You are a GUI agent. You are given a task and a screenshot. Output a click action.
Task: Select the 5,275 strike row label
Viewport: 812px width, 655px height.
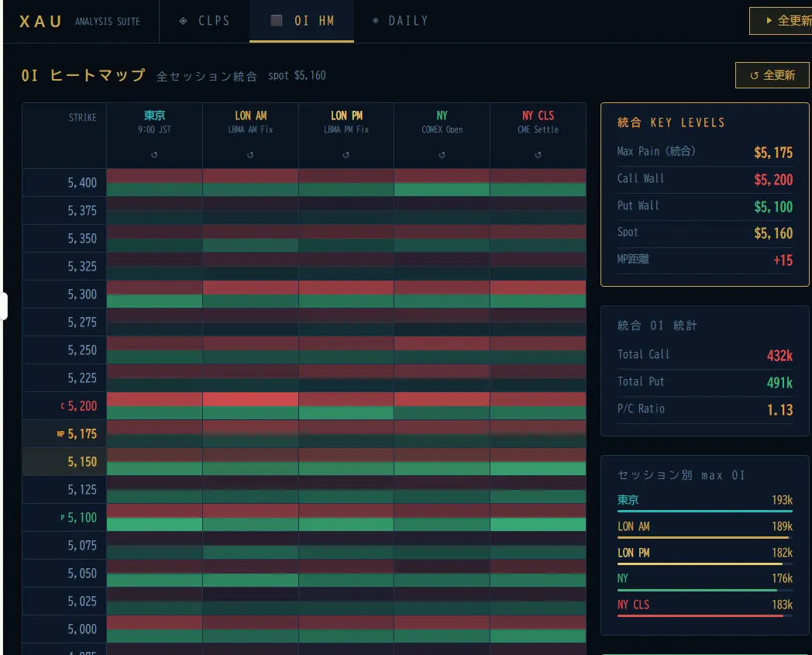point(82,322)
